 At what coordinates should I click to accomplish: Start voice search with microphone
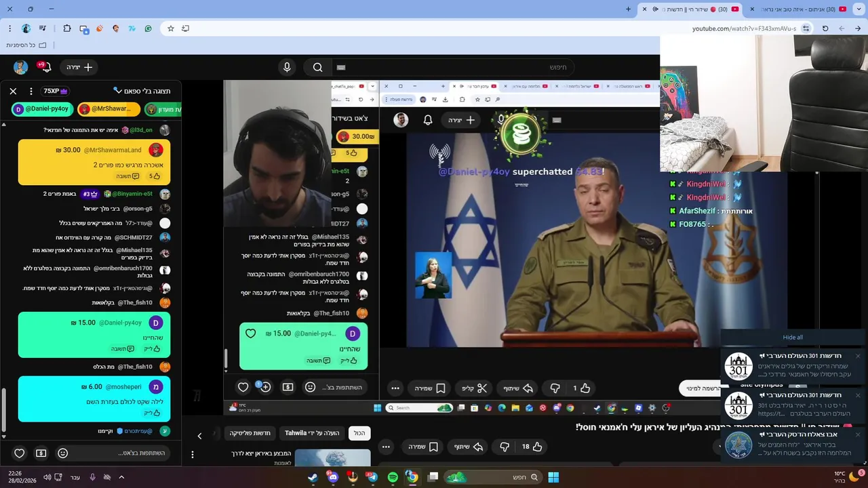click(x=287, y=67)
